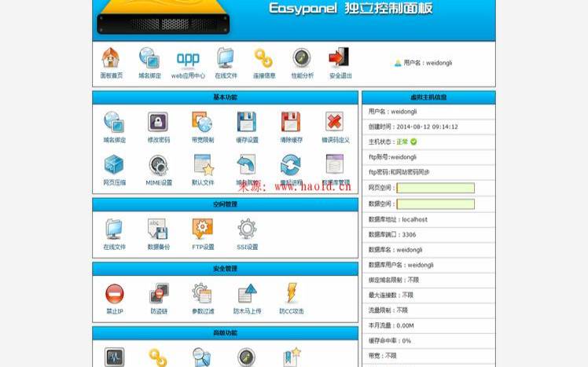Open 性能分析 gauge icon in top toolbar
Image resolution: width=588 pixels, height=367 pixels.
(x=302, y=58)
